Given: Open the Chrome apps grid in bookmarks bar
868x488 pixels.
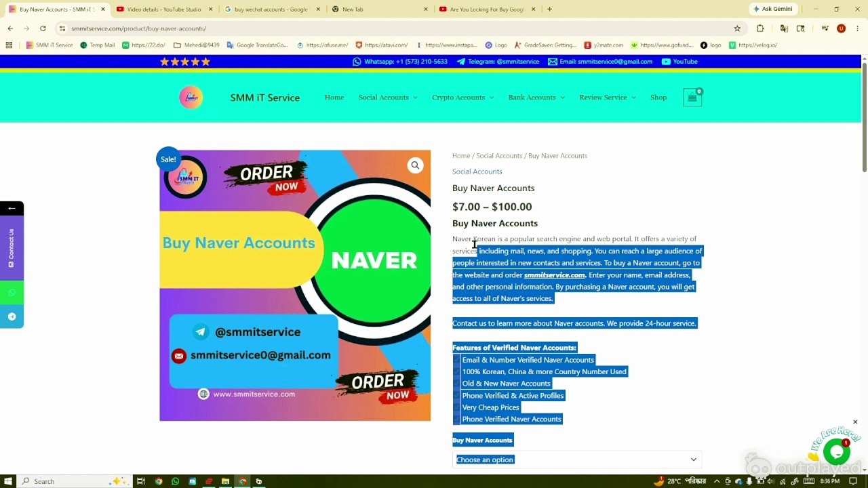Looking at the screenshot, I should click(9, 45).
